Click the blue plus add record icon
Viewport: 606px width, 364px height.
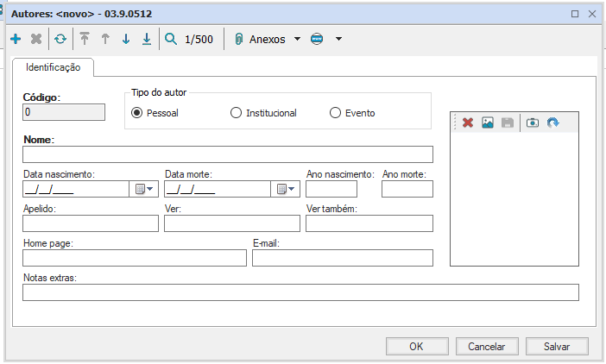pos(16,39)
